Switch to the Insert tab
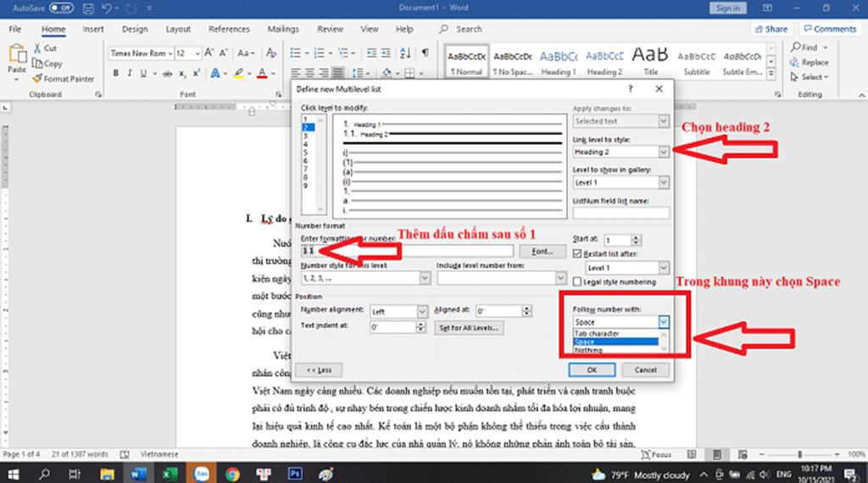The image size is (868, 483). 93,30
